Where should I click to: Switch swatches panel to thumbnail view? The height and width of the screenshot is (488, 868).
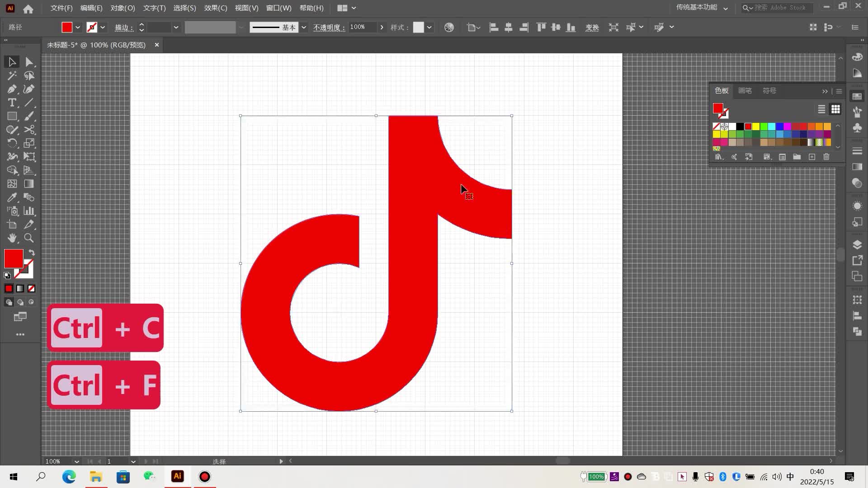click(x=835, y=109)
